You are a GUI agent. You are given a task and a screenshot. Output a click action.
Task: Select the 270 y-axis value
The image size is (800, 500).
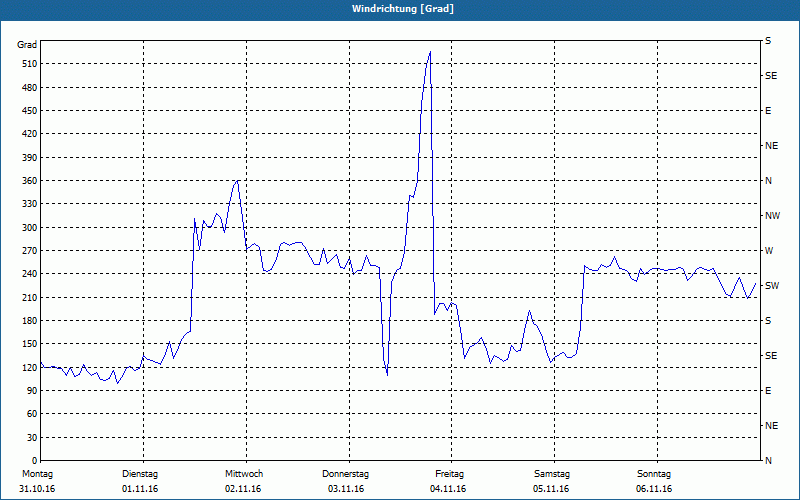click(30, 251)
